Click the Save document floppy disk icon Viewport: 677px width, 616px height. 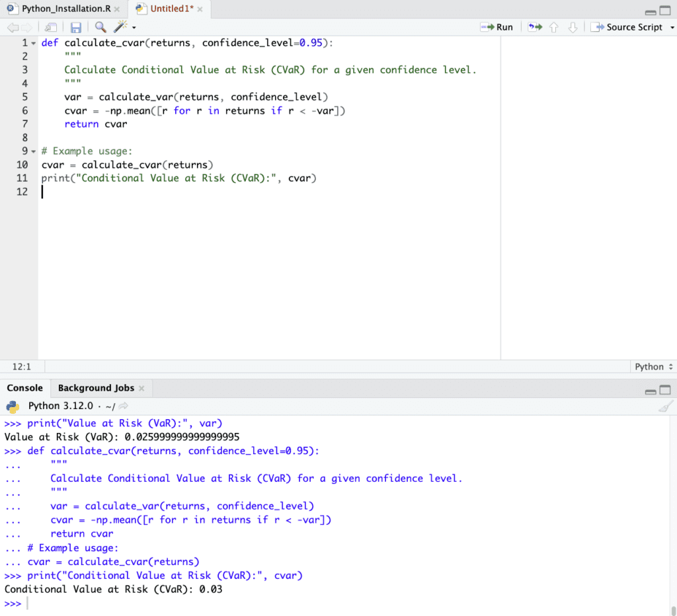point(76,27)
